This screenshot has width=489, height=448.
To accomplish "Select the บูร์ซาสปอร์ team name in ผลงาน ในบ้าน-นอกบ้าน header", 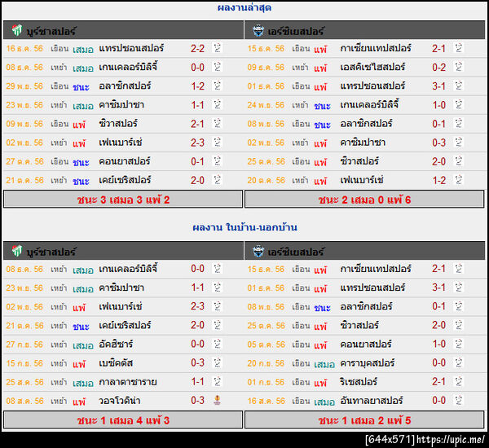I will coord(51,252).
